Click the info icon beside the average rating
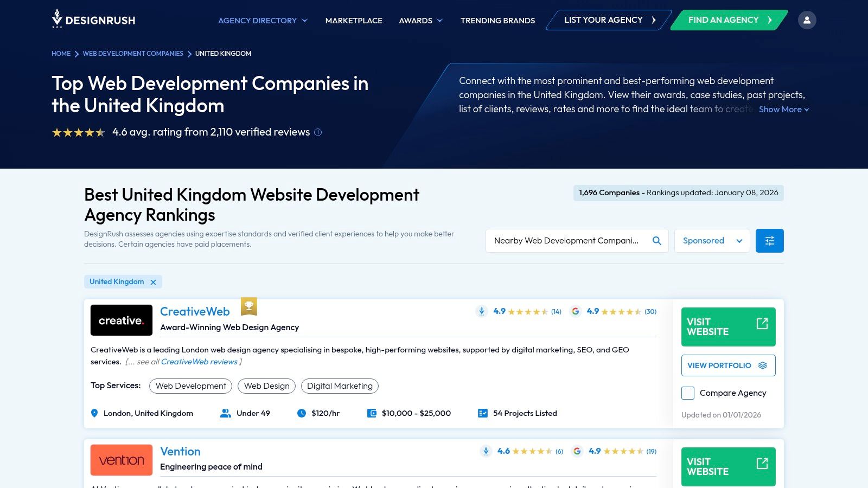Image resolution: width=868 pixels, height=488 pixels. 318,132
